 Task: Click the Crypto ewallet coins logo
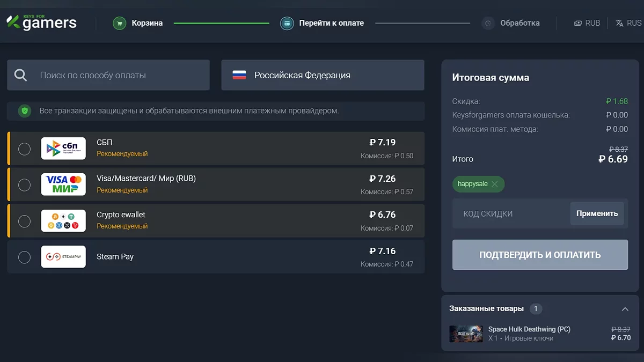click(x=63, y=221)
